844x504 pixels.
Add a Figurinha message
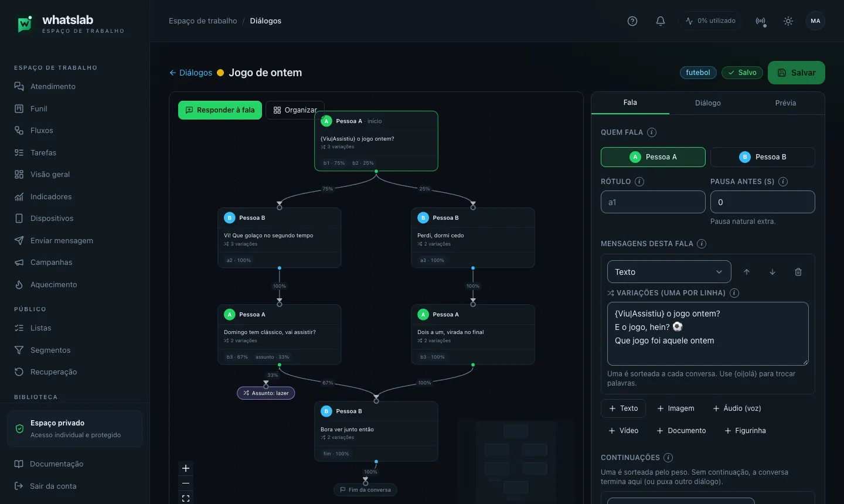745,431
